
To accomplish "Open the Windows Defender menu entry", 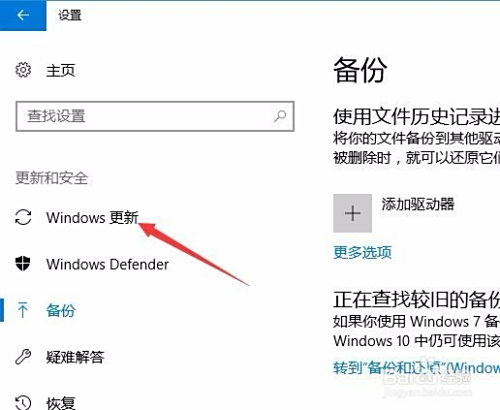I will pos(107,264).
